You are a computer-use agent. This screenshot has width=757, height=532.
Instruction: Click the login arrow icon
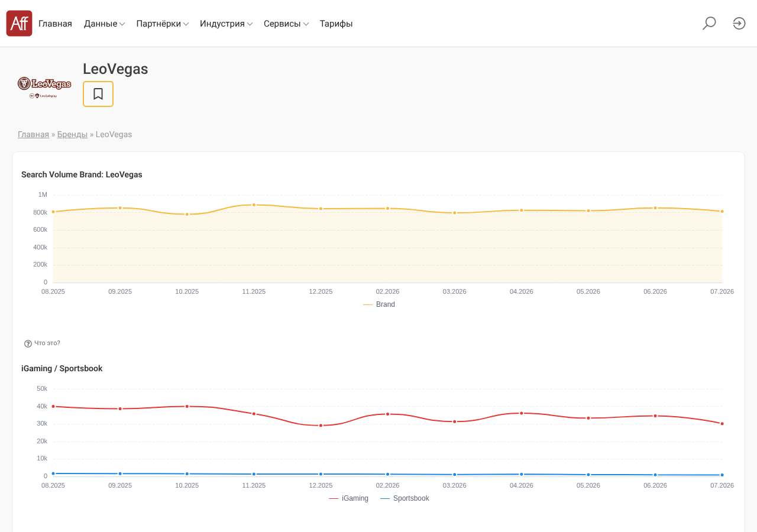click(x=739, y=24)
